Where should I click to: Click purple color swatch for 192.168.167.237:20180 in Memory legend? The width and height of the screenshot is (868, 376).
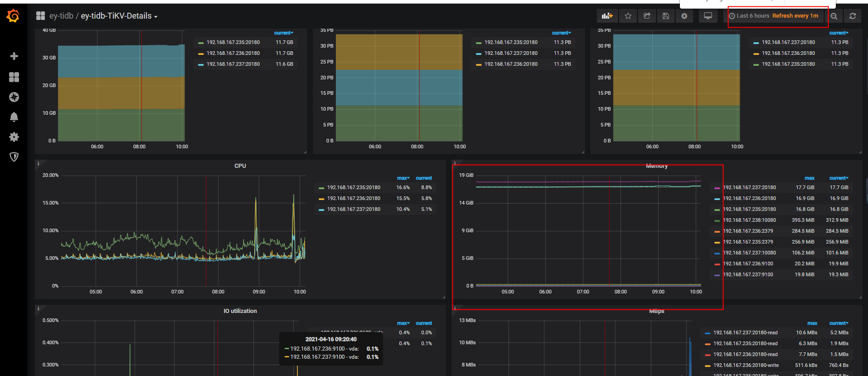pos(717,188)
